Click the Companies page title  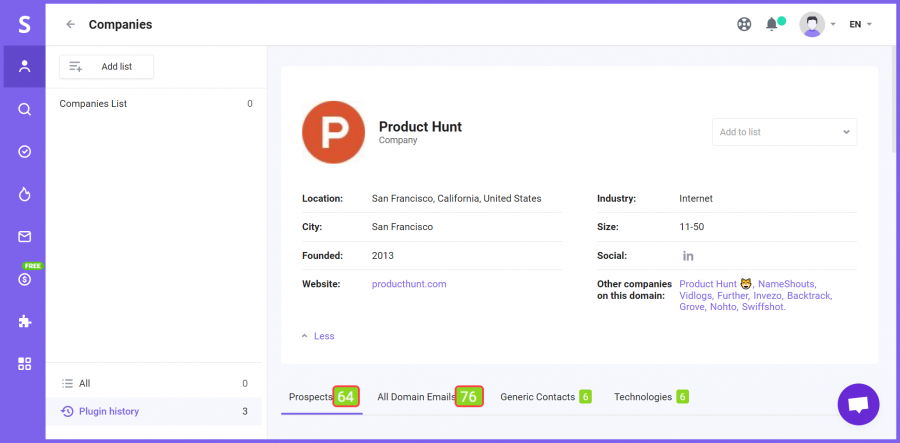pos(121,25)
